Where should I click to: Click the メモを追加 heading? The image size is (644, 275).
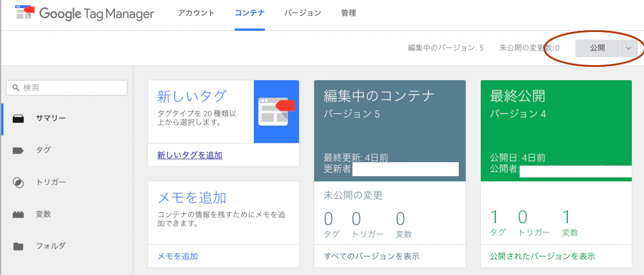pyautogui.click(x=192, y=198)
